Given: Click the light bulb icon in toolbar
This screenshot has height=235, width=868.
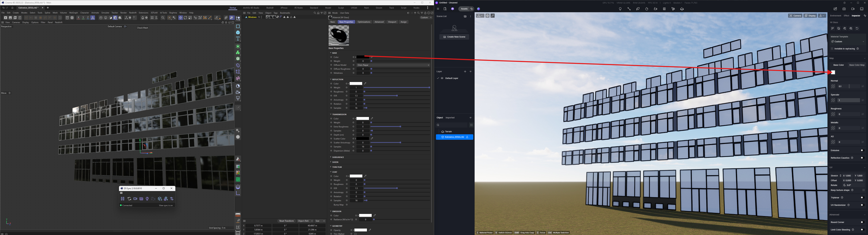Looking at the screenshot, I should coord(620,9).
